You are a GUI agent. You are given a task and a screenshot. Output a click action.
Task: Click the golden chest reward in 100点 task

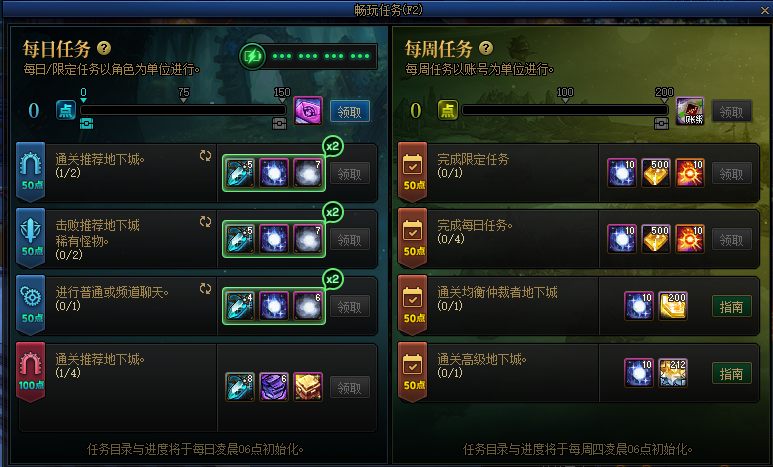click(308, 387)
